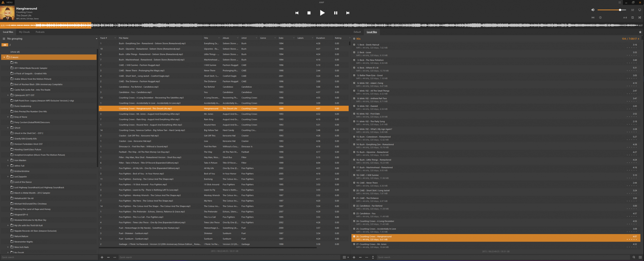Uncheck Beck - Devils Haircut checkbox
The height and width of the screenshot is (261, 644).
(354, 45)
